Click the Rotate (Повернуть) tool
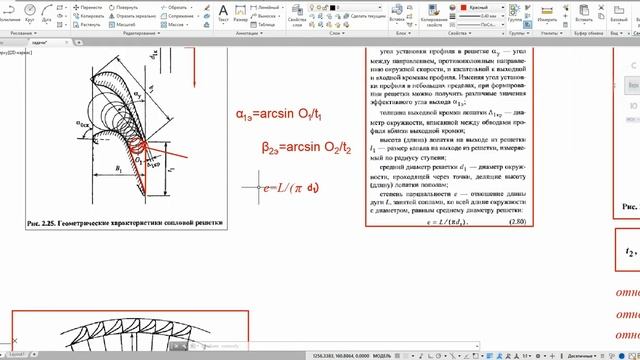Screen dimensions: 640x360 pyautogui.click(x=123, y=7)
